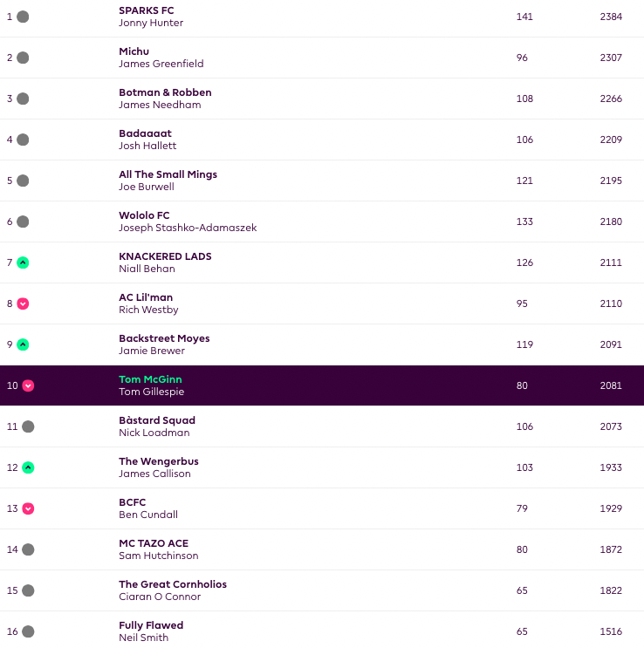Select the All The Small Mings team
The height and width of the screenshot is (648, 644).
click(x=168, y=174)
